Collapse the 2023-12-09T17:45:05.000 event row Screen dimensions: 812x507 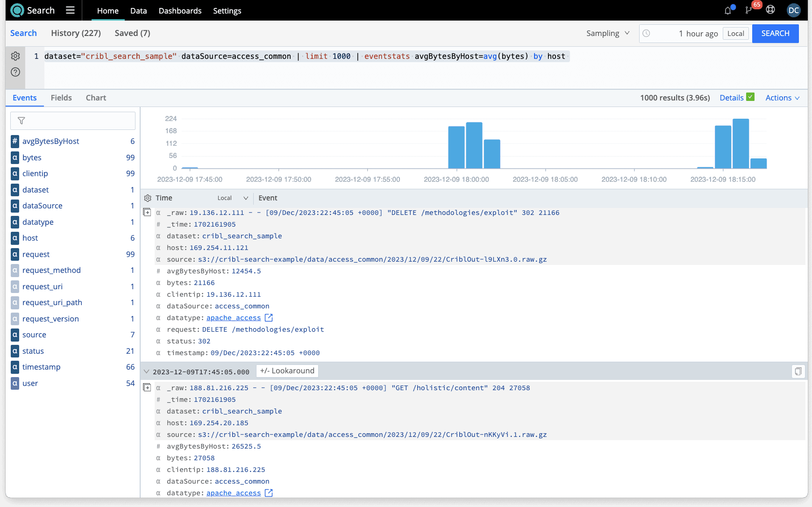tap(147, 371)
